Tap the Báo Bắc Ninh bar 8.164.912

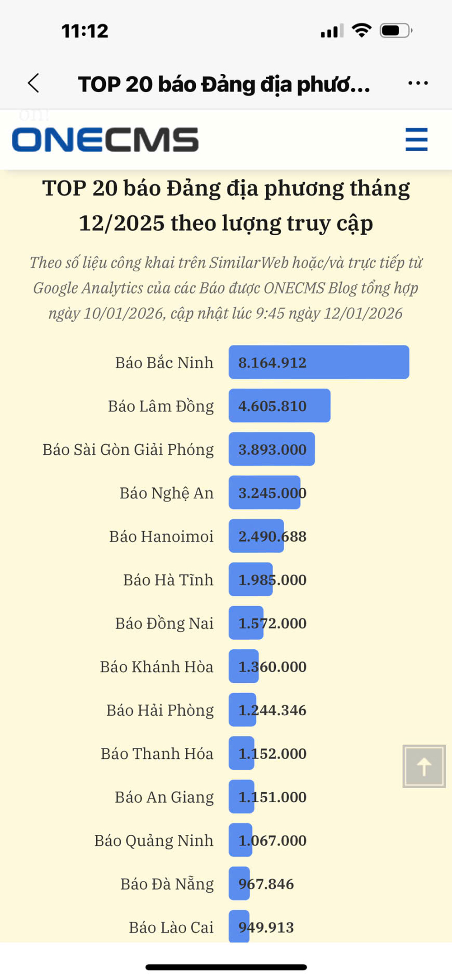(x=319, y=362)
